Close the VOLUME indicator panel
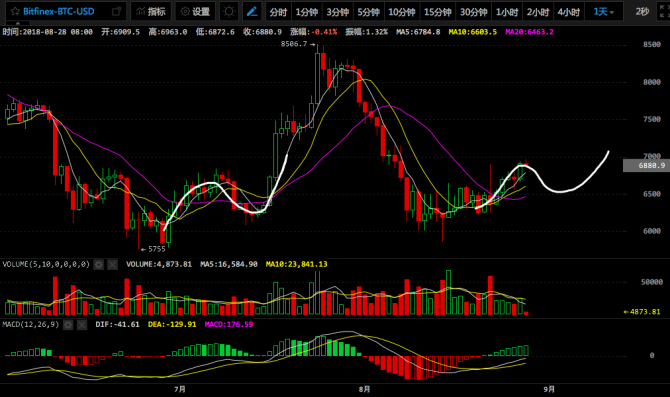 [112, 265]
